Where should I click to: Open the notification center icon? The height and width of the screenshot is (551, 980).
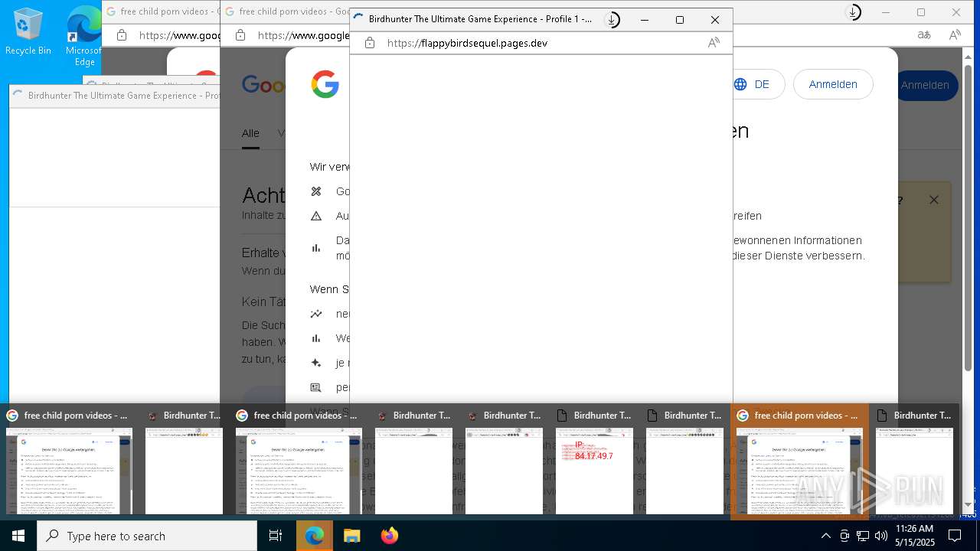point(955,536)
